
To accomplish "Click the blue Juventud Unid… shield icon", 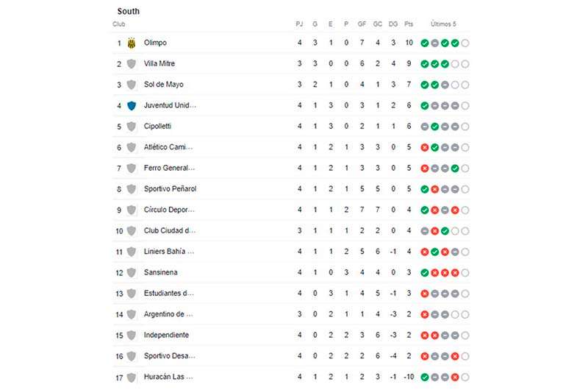I will 132,106.
